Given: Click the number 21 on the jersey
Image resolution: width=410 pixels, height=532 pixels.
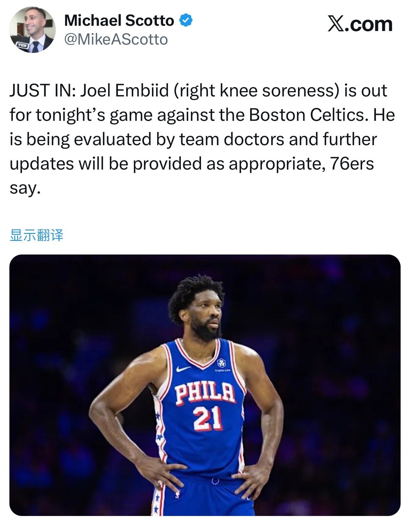Looking at the screenshot, I should [x=207, y=418].
